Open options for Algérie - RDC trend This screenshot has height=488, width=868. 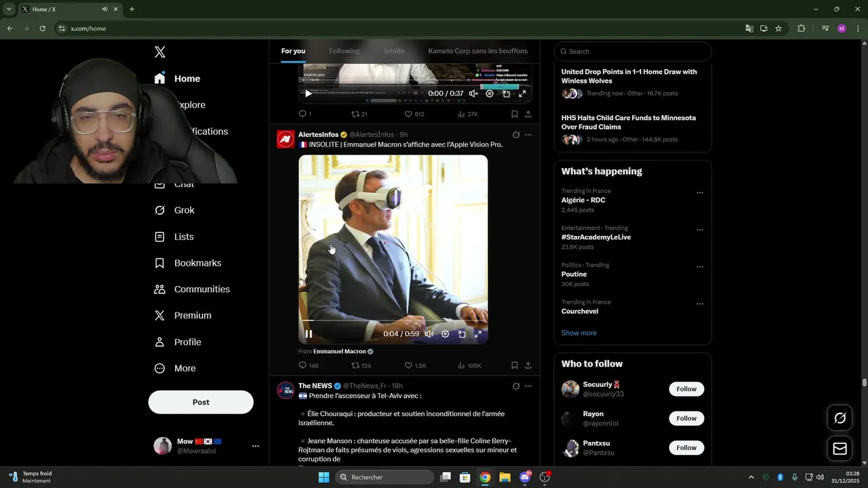[x=700, y=192]
